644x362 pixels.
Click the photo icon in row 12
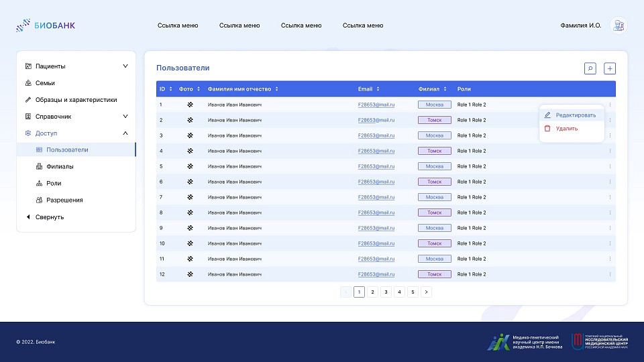pos(190,274)
